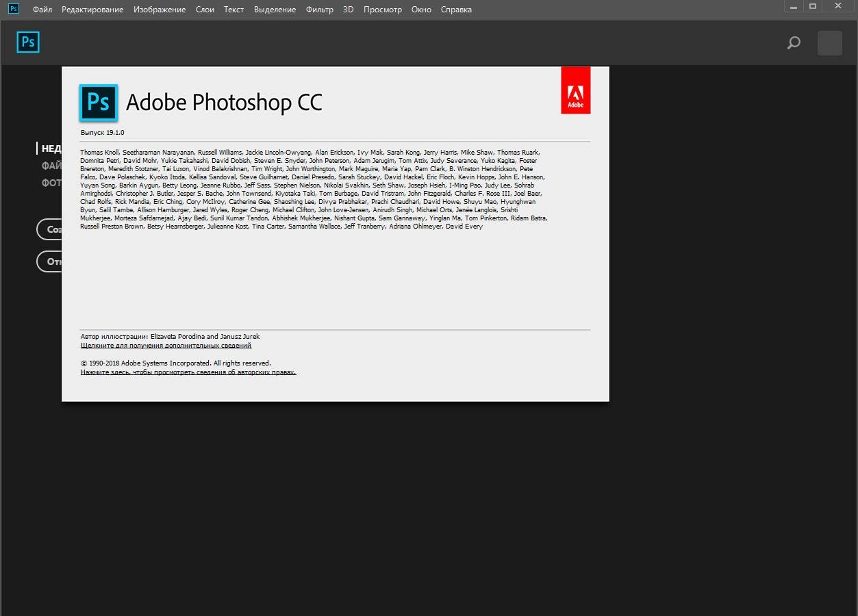Screen dimensions: 858x616
Task: Open the Справка menu
Action: (x=456, y=10)
